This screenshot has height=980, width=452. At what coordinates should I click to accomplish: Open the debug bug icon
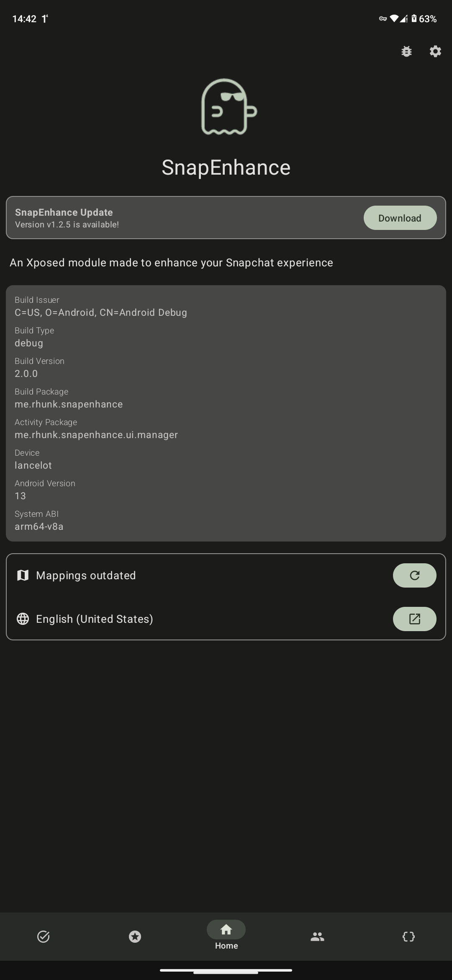click(x=406, y=51)
